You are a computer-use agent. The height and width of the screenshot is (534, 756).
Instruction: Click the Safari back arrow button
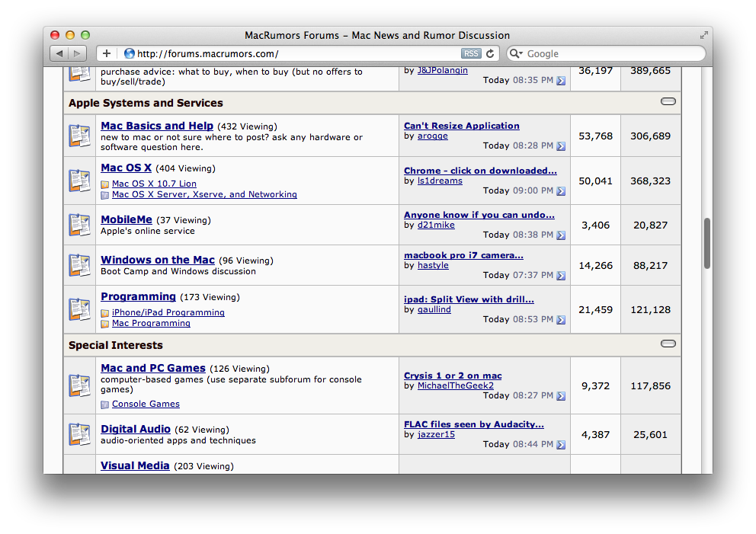coord(59,53)
